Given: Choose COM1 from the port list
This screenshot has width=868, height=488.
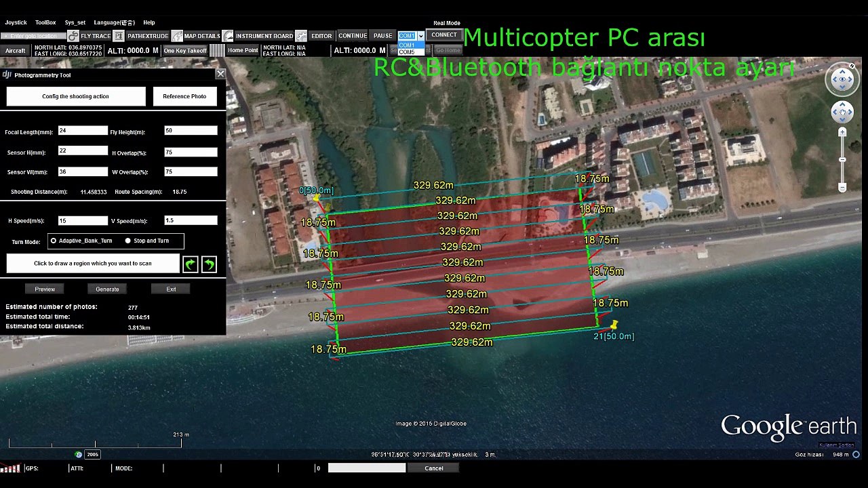Looking at the screenshot, I should point(411,45).
